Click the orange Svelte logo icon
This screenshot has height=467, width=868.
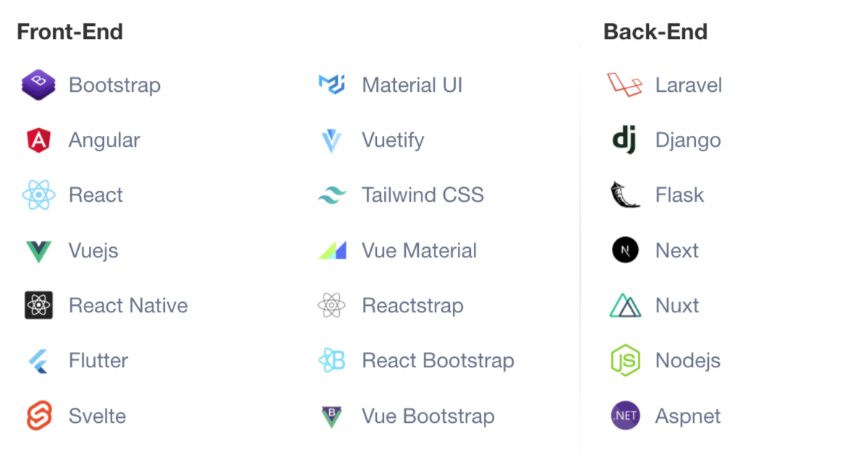tap(38, 416)
